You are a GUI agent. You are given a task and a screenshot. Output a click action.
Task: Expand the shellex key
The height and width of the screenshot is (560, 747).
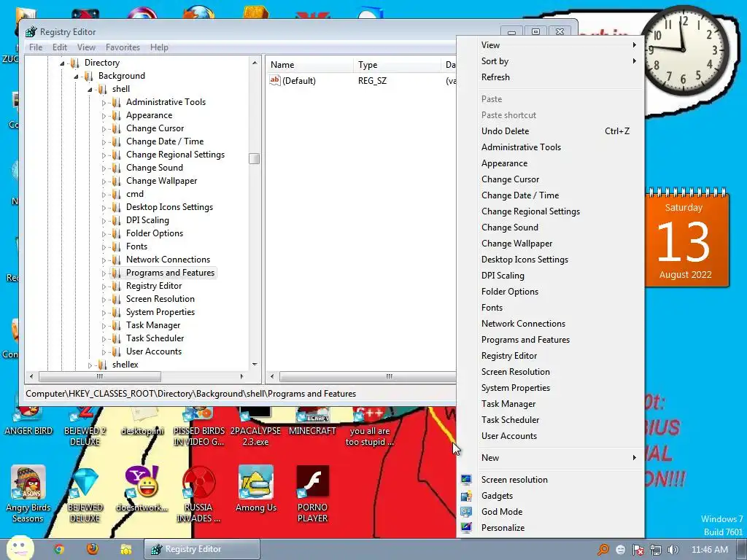tap(90, 365)
